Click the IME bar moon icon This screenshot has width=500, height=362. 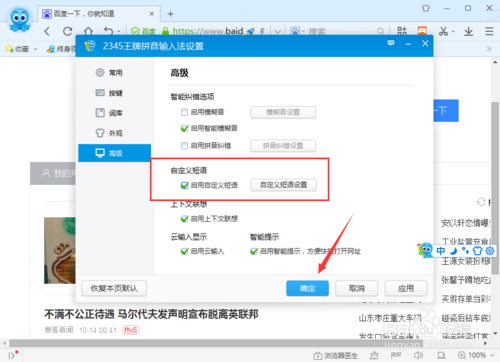pos(453,251)
